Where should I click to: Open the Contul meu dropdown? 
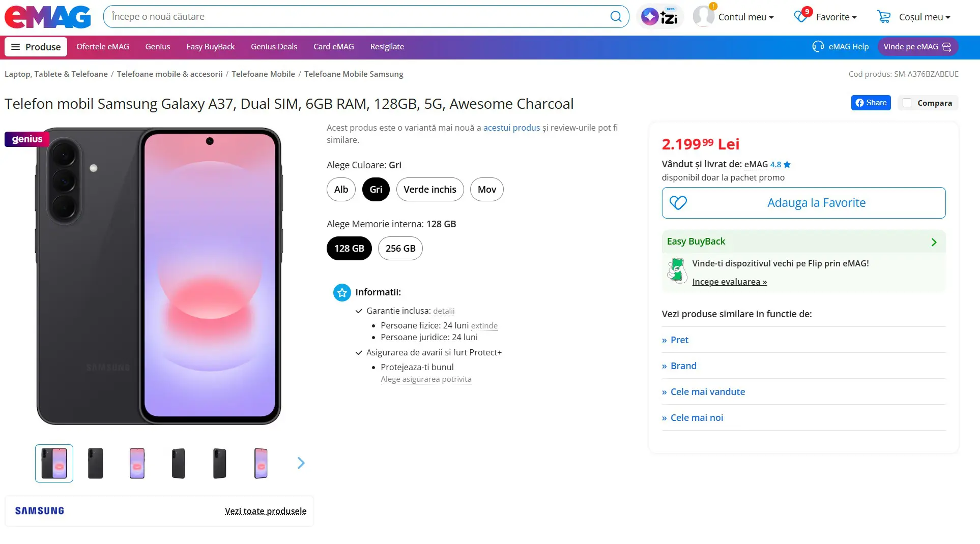[745, 17]
